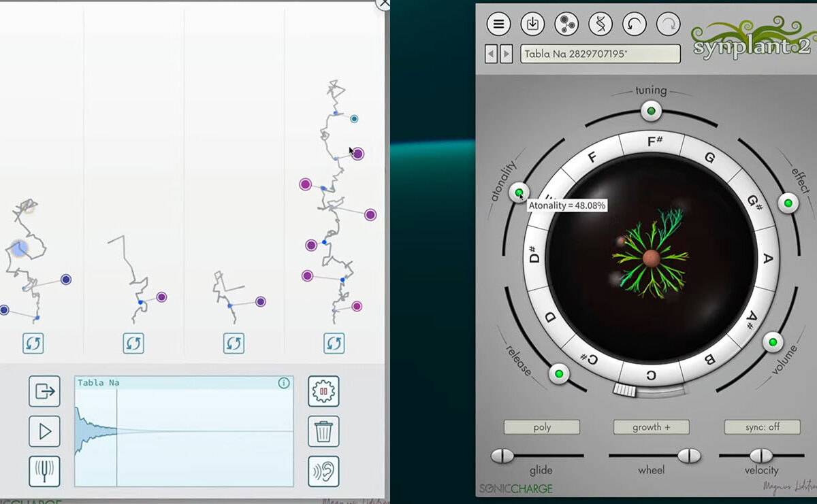This screenshot has height=504, width=817.
Task: Click the Genopatch branching nodes icon
Action: 566,24
